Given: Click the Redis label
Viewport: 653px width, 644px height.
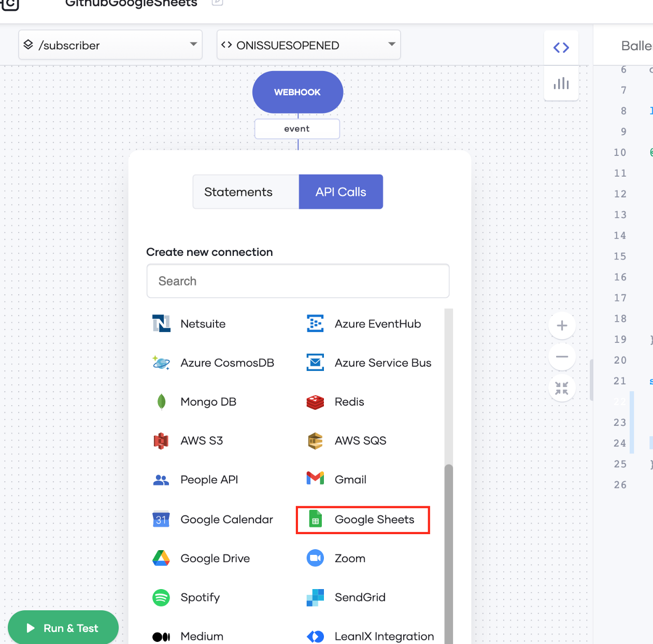Looking at the screenshot, I should (349, 402).
